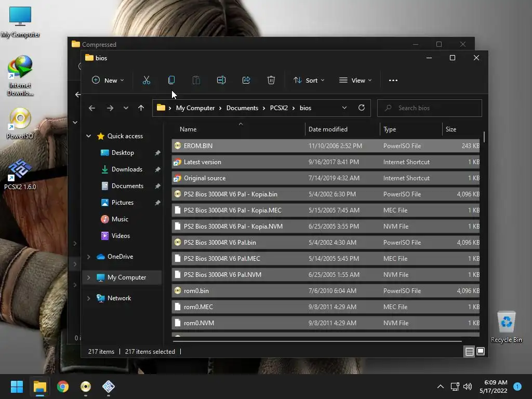Open the View dropdown menu

click(x=355, y=81)
